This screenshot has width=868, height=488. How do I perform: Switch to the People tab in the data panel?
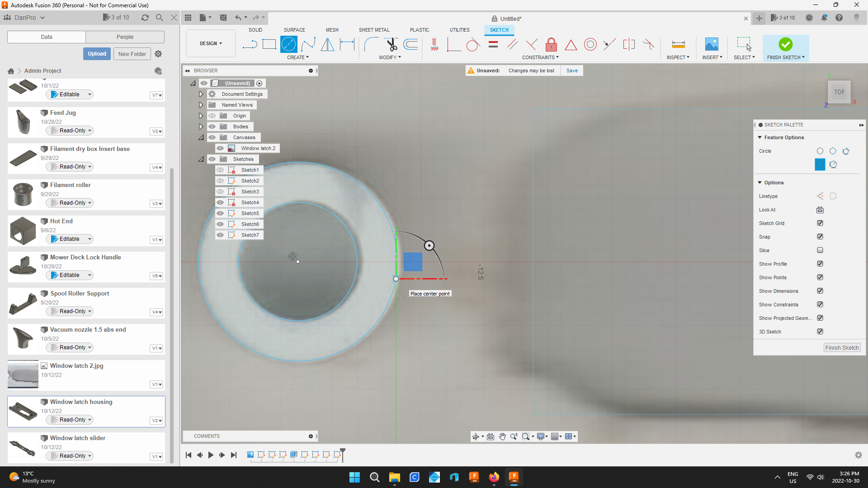pos(125,37)
